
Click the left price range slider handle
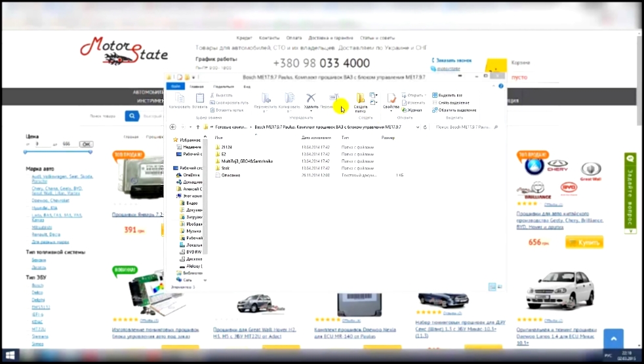pos(26,152)
